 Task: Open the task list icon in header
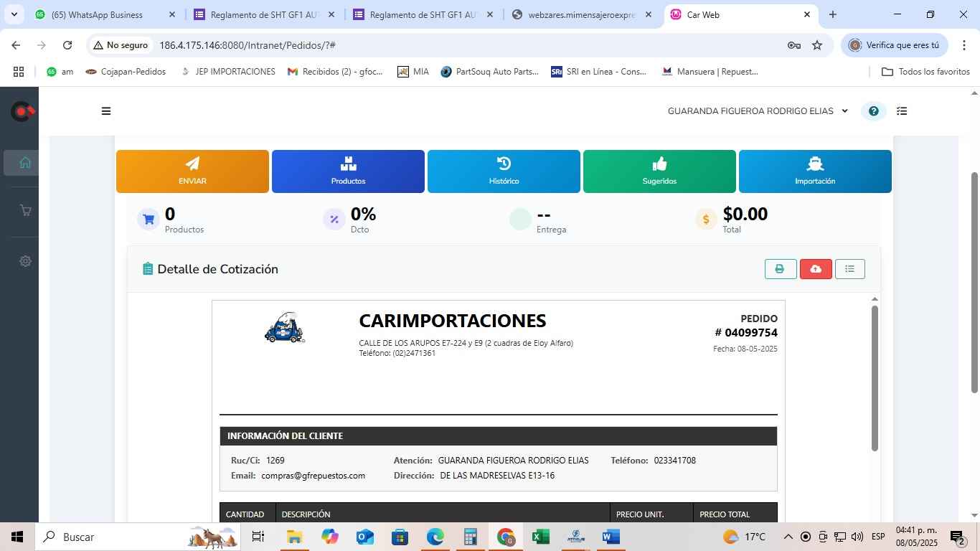(903, 111)
